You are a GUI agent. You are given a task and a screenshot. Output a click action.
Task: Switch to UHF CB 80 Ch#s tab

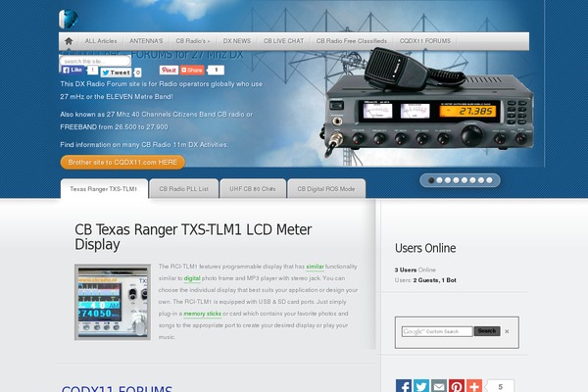[253, 189]
